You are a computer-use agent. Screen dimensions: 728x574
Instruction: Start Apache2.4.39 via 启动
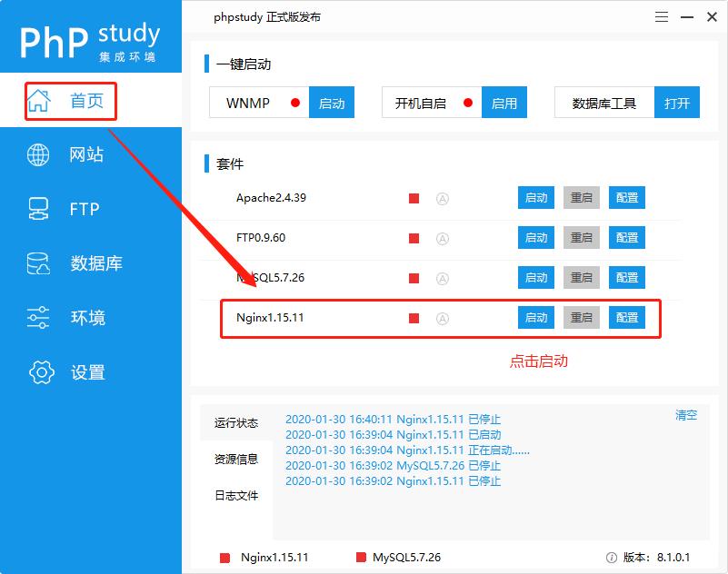(536, 198)
